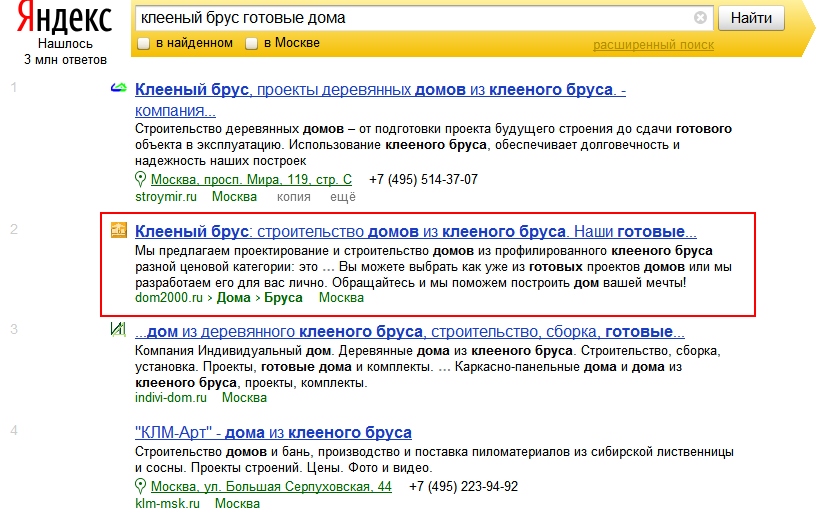Image resolution: width=817 pixels, height=530 pixels.
Task: Click phone number +7 (495) 223-94-92
Action: pos(464,487)
